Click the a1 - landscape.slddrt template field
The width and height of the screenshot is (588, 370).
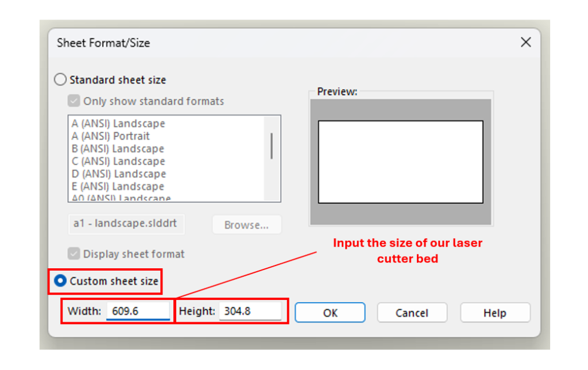coord(126,224)
